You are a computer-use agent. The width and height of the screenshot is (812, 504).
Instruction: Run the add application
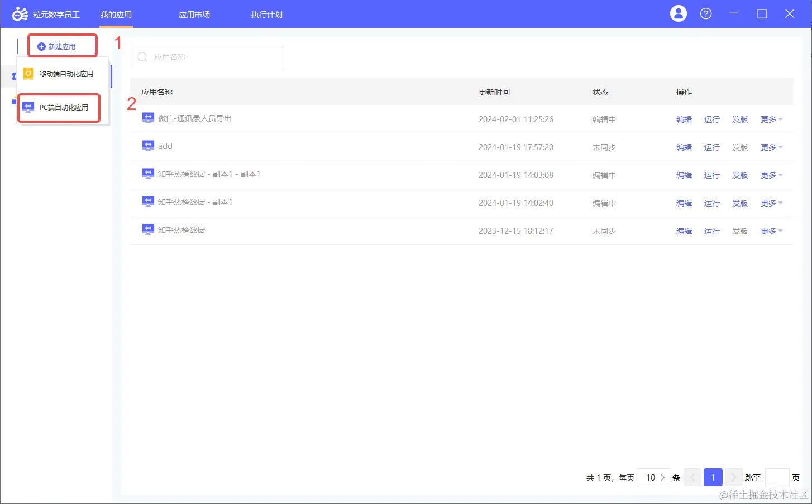point(712,147)
